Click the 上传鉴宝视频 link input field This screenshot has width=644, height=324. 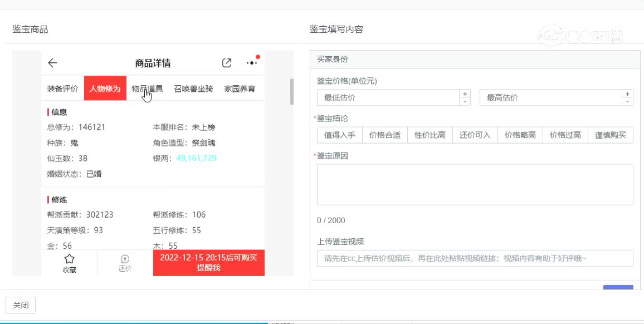475,259
